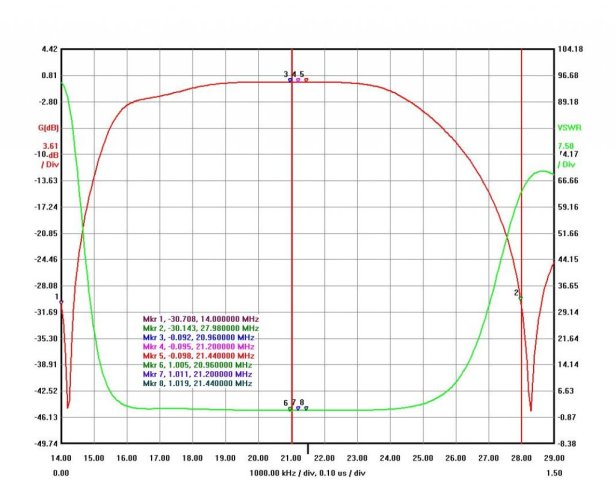Click the 29.00 stop frequency label

553,458
